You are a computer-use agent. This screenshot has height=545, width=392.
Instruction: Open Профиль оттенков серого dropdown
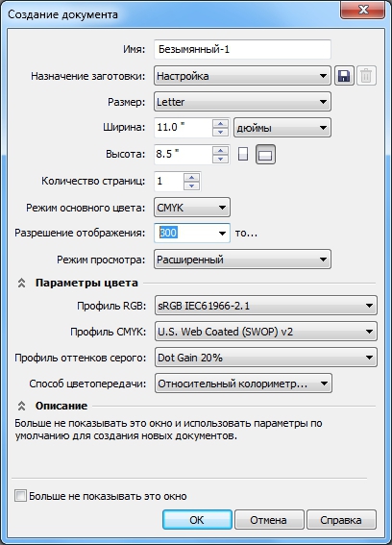266,358
